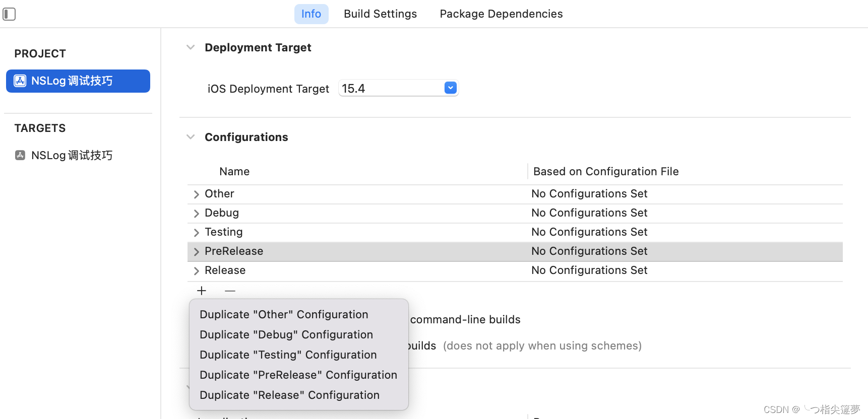
Task: Switch to Build Settings tab
Action: tap(380, 14)
